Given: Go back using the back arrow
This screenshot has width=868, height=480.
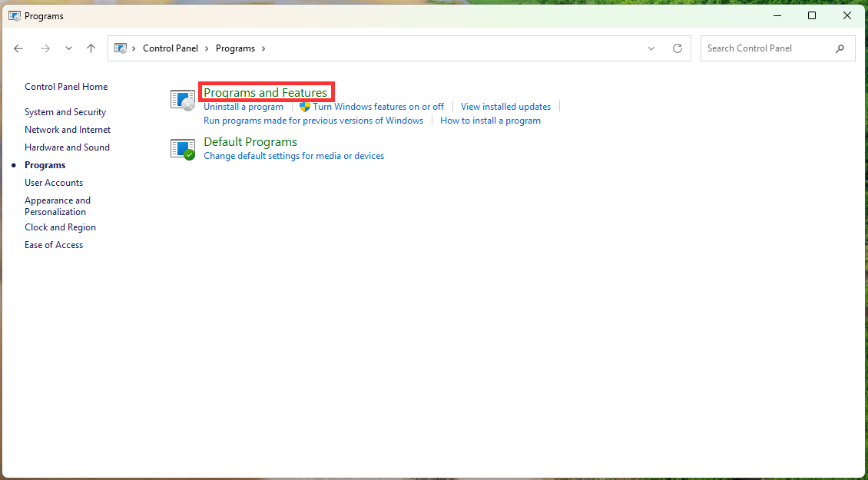Looking at the screenshot, I should (18, 48).
